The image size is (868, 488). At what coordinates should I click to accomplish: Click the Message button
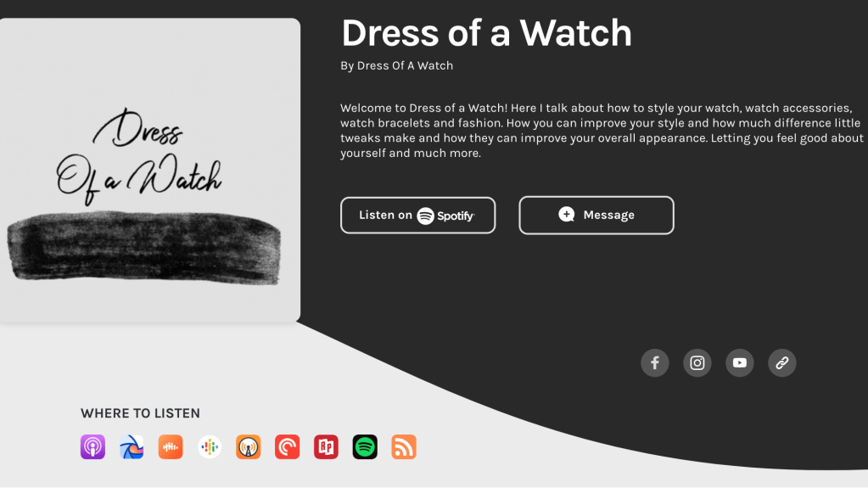tap(596, 215)
